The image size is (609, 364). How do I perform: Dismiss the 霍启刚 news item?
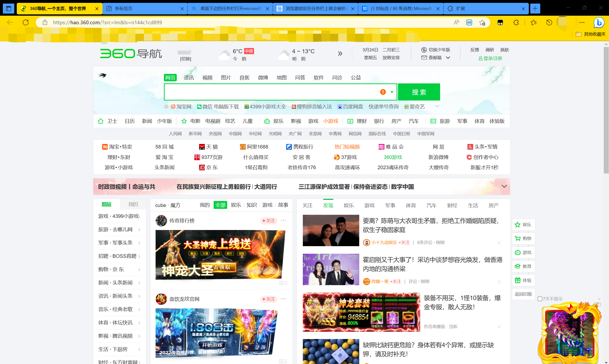coord(499,282)
